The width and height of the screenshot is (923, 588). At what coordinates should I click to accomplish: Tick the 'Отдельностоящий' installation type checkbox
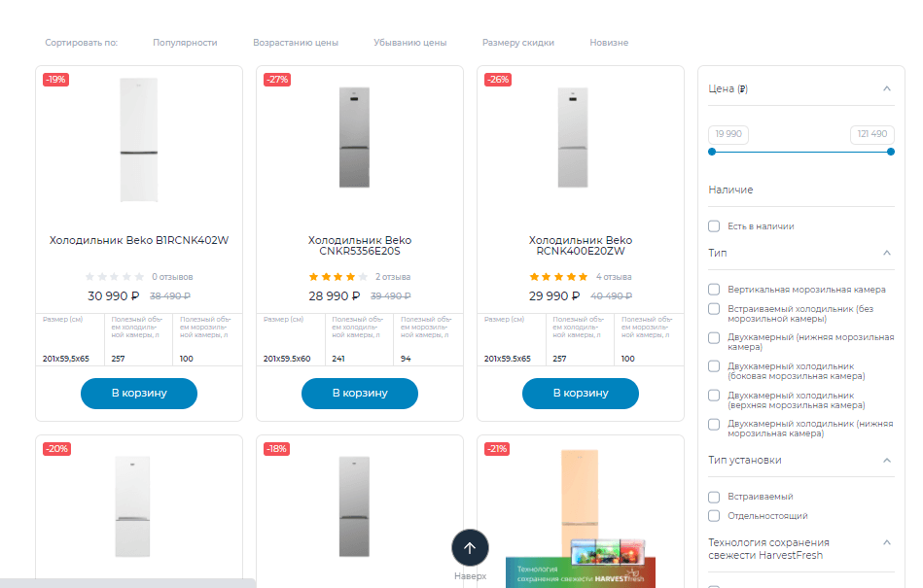tap(715, 516)
